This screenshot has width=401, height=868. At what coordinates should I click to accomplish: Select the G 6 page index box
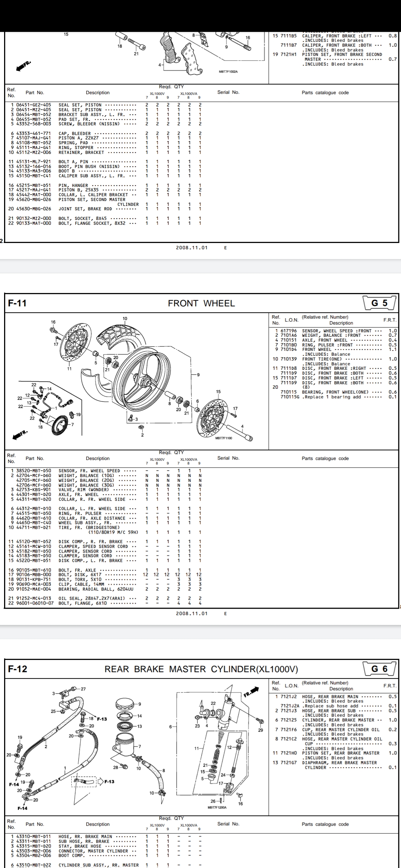379,669
